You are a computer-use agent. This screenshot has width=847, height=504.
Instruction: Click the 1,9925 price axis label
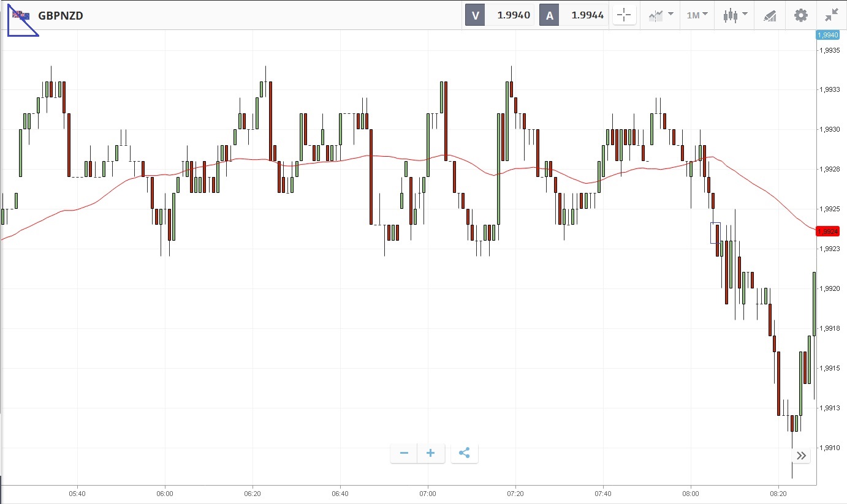pyautogui.click(x=829, y=209)
